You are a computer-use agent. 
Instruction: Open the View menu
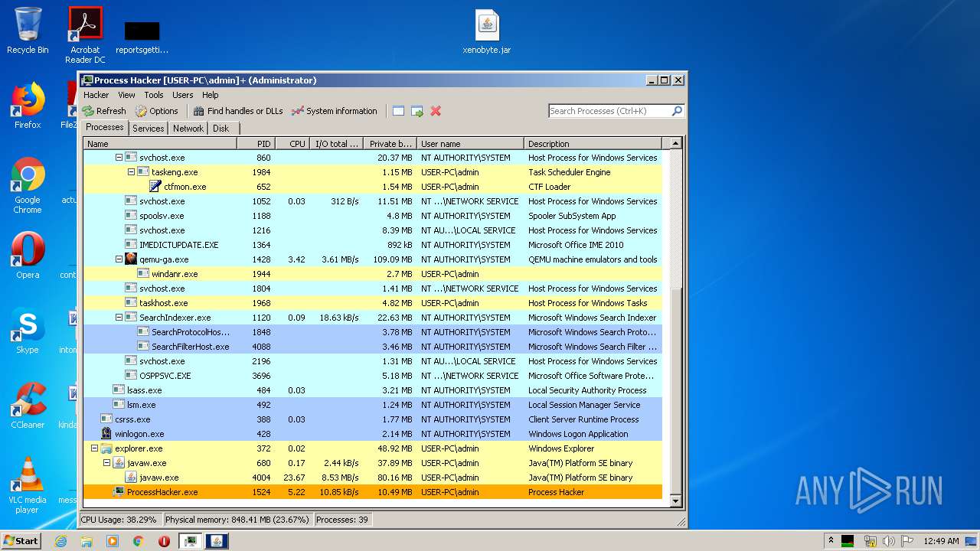(126, 95)
